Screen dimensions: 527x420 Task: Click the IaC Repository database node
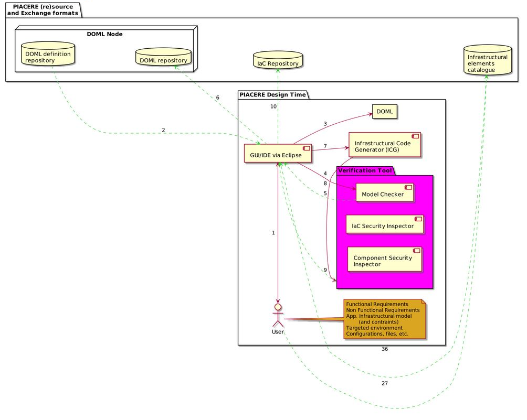click(278, 60)
